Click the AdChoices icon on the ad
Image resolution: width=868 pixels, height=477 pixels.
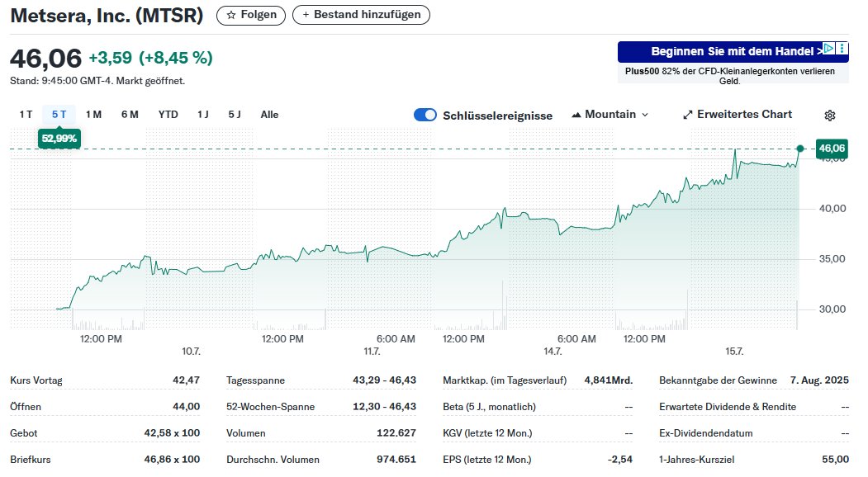click(x=828, y=48)
